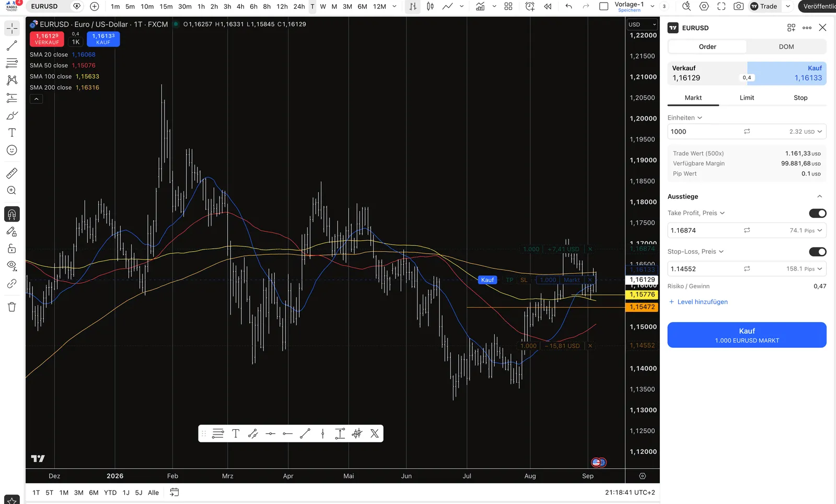Image resolution: width=836 pixels, height=504 pixels.
Task: Open the chart patterns tool
Action: (12, 80)
